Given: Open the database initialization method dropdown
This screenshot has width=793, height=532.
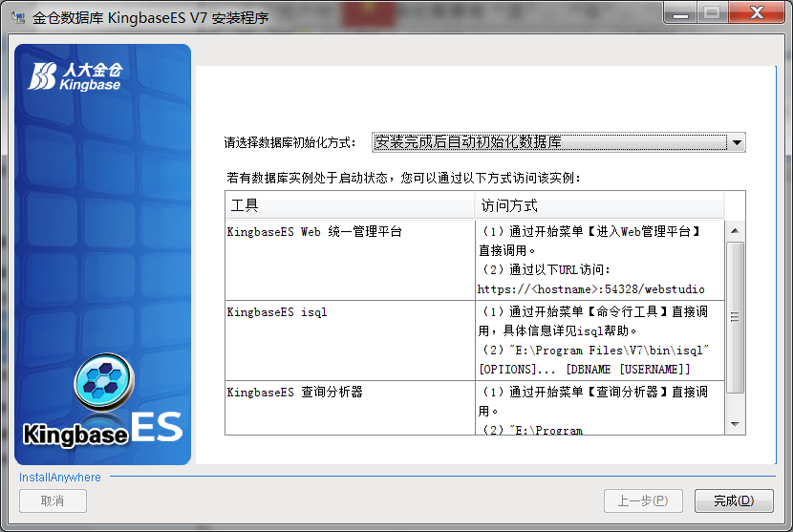Looking at the screenshot, I should point(558,142).
